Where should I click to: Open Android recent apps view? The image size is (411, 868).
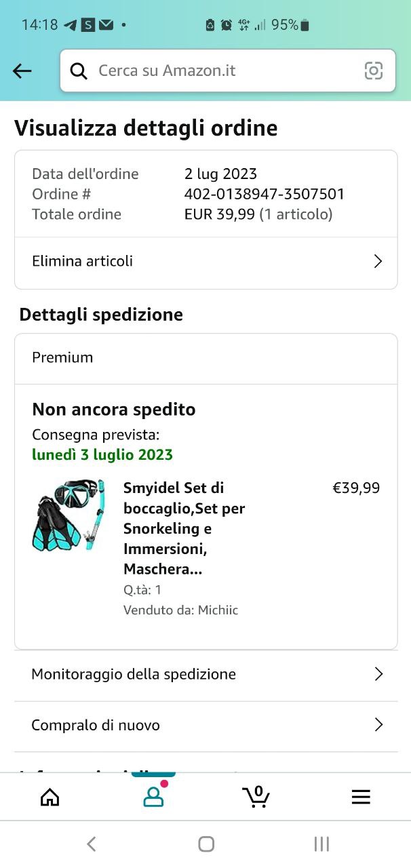point(321,844)
